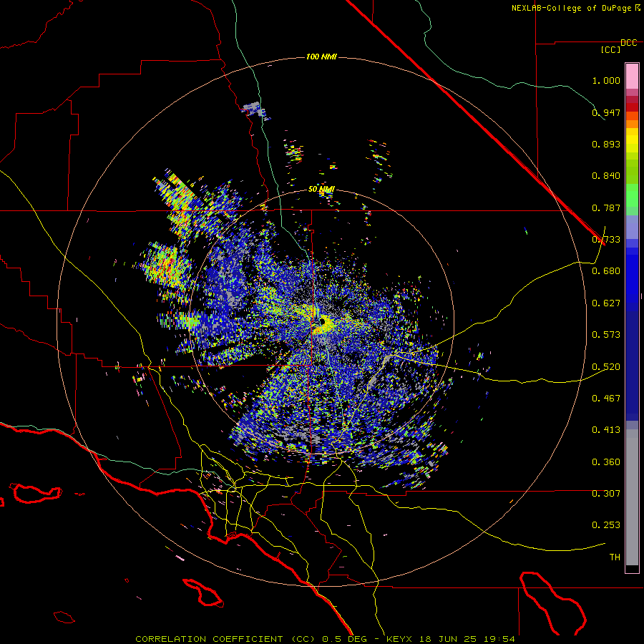Viewport: 644px width, 644px height.
Task: Click the KEYX station identifier
Action: 399,639
